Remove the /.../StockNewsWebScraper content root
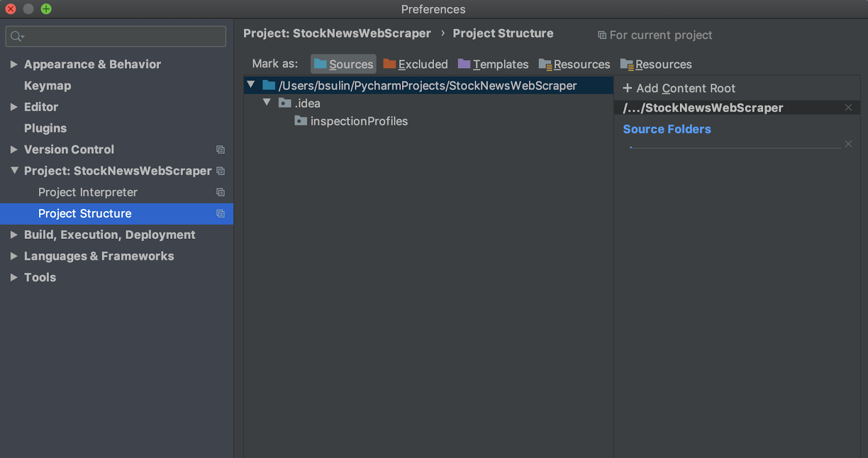The height and width of the screenshot is (458, 868). tap(848, 107)
